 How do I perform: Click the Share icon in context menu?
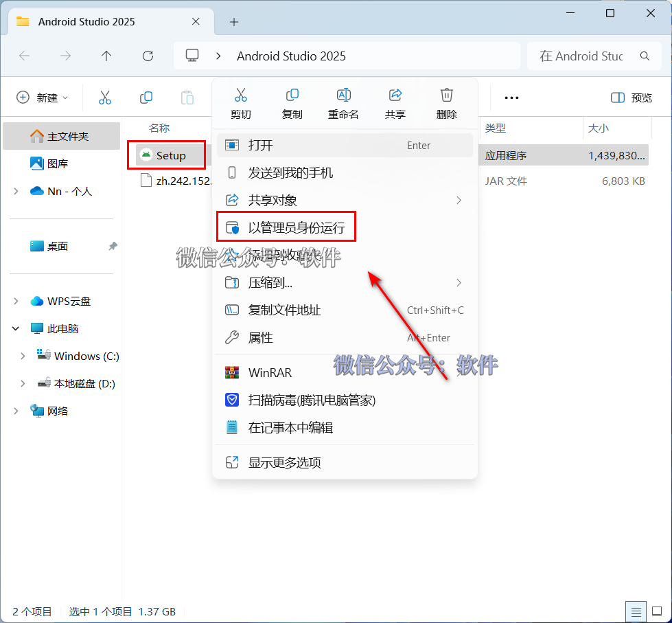click(395, 95)
